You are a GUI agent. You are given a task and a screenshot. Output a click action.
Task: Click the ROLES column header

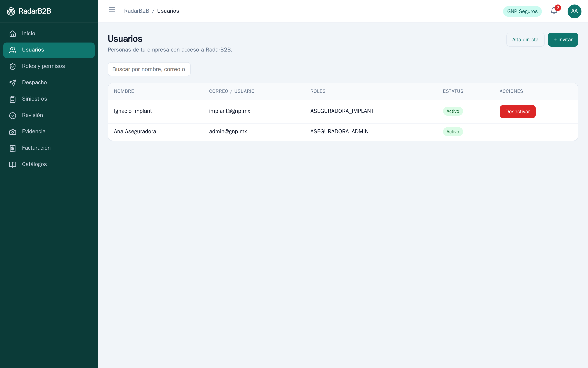318,91
